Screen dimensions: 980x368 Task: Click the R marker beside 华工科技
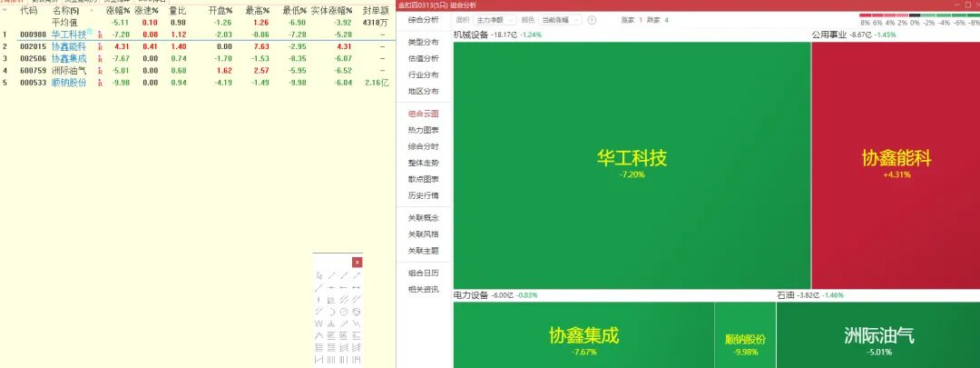tap(100, 35)
